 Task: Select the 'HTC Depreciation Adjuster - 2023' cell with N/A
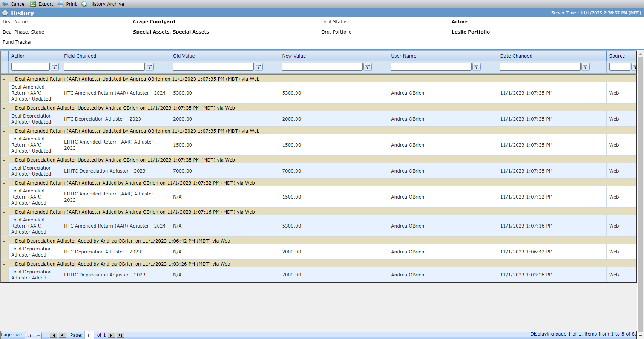click(x=115, y=252)
